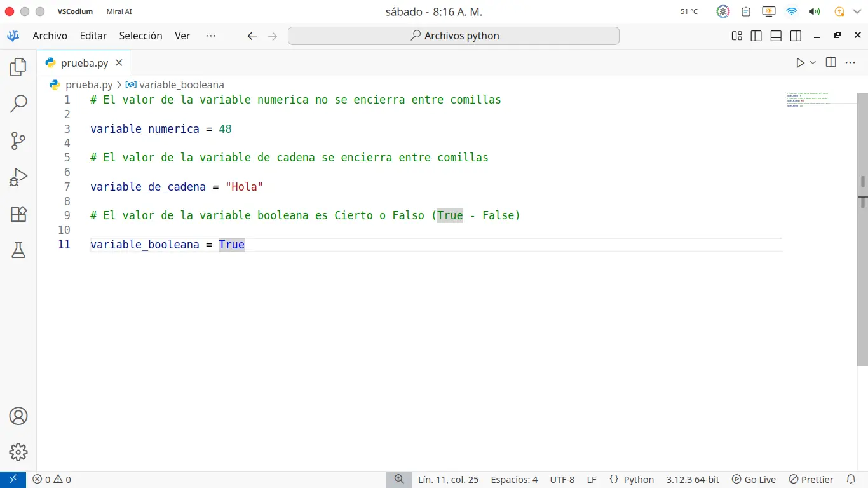868x488 pixels.
Task: Open the Testing flask view
Action: click(x=18, y=251)
